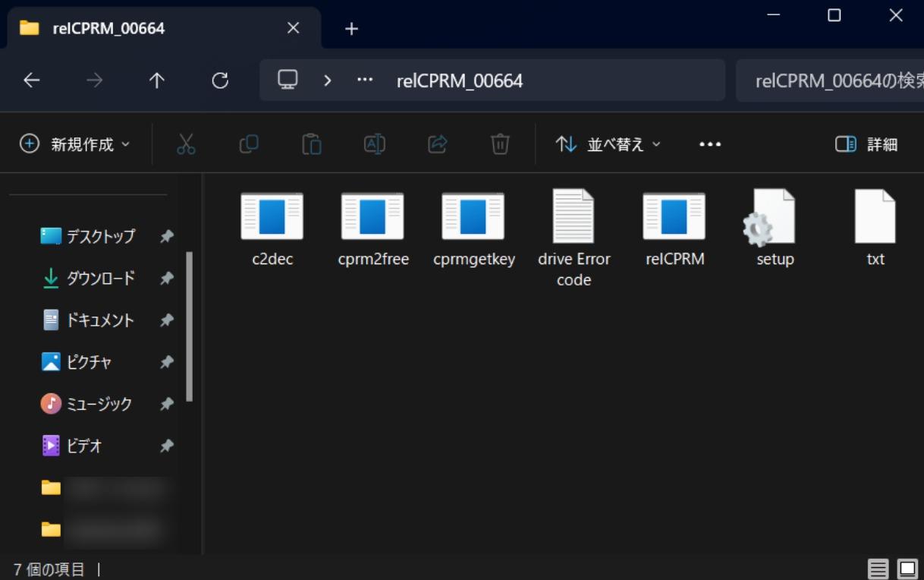
Task: Click the pin icon beside ダウンロード
Action: coord(167,279)
